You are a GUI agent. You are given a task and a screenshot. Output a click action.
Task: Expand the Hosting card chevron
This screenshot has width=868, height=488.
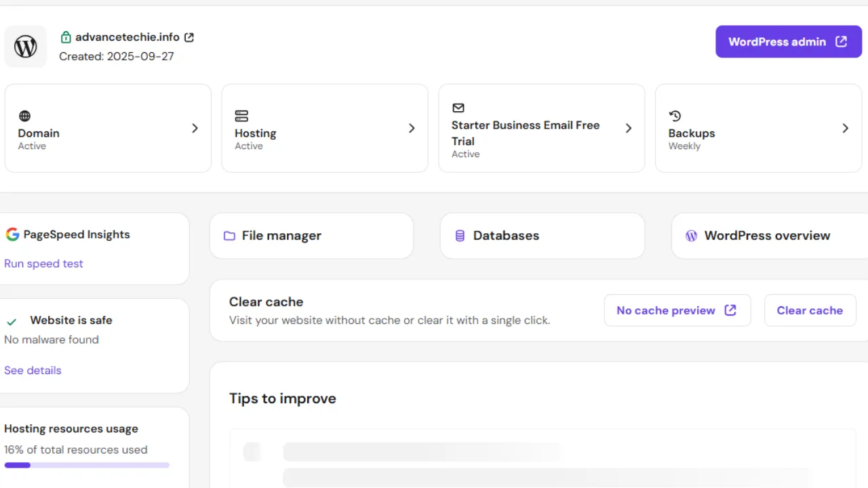(x=412, y=128)
